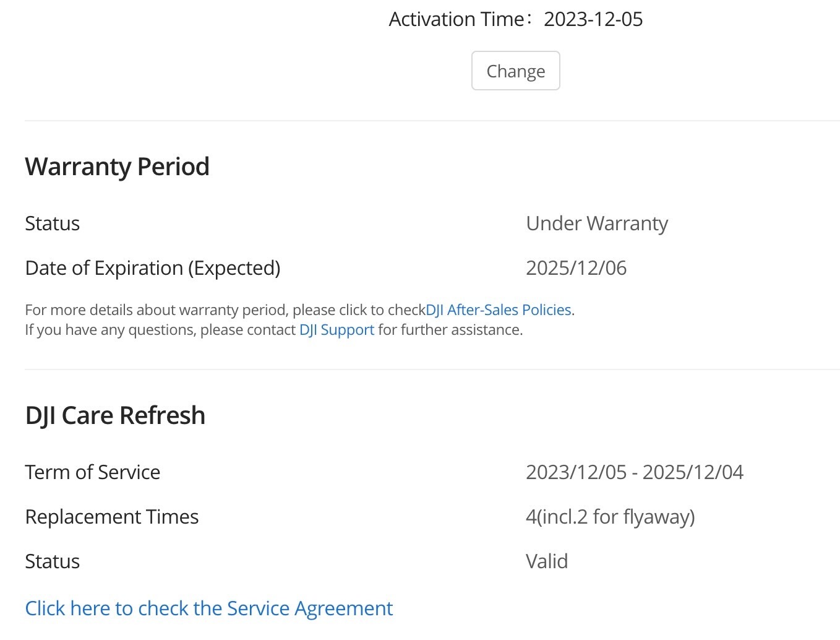The image size is (840, 640).
Task: Click the Under Warranty status value
Action: [597, 223]
